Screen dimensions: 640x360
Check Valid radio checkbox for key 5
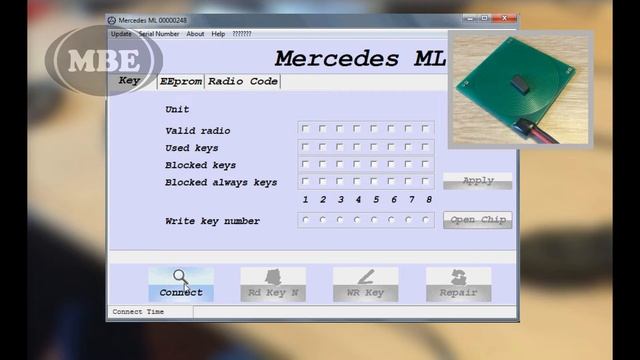click(374, 129)
